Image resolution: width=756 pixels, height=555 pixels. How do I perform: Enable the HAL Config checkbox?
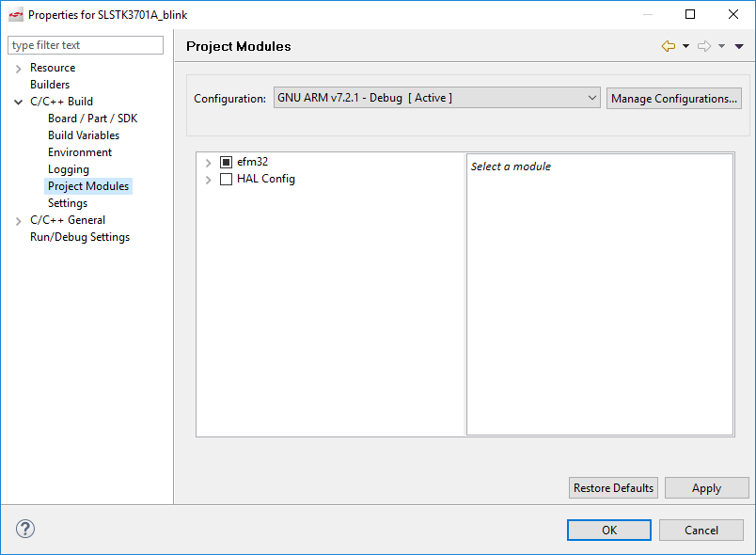coord(226,179)
